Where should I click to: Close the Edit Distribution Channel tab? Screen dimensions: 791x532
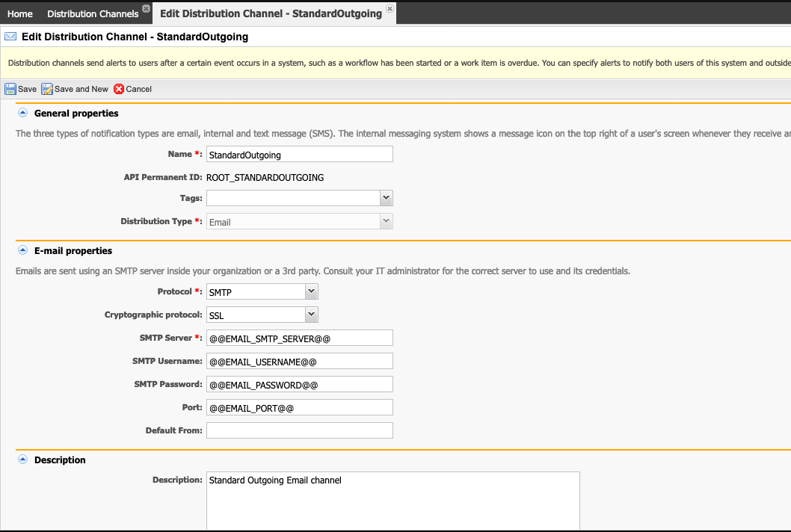[x=390, y=8]
